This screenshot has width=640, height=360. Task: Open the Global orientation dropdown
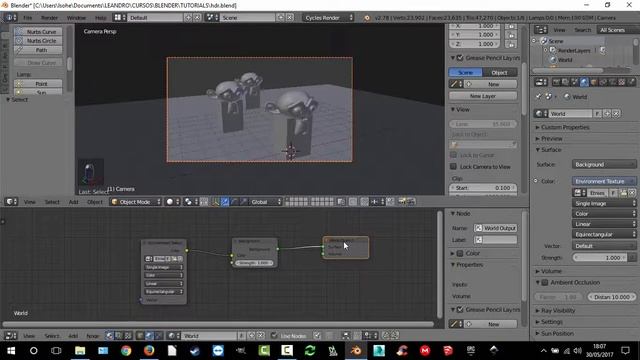point(265,202)
